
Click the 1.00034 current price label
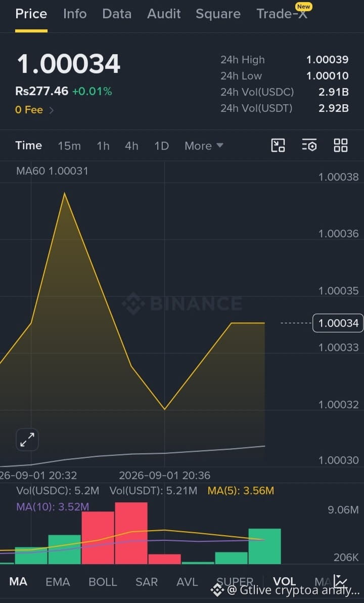point(338,323)
